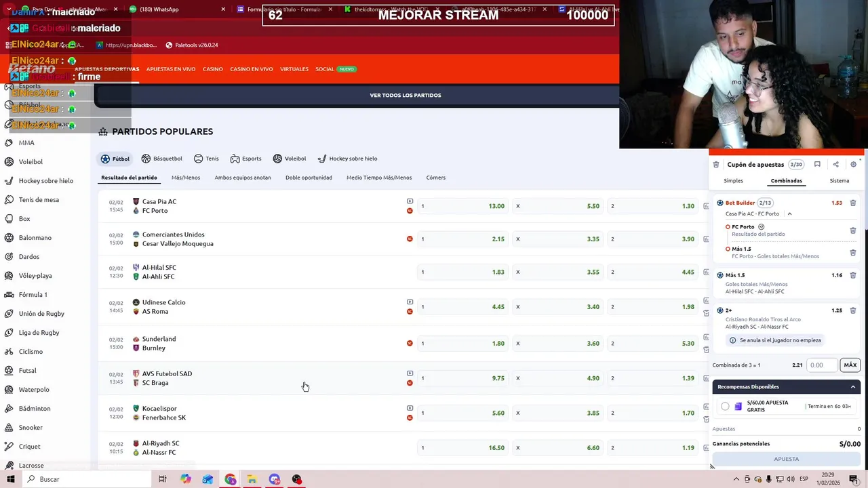
Task: Open Ciclismo in the sidebar
Action: pos(31,352)
